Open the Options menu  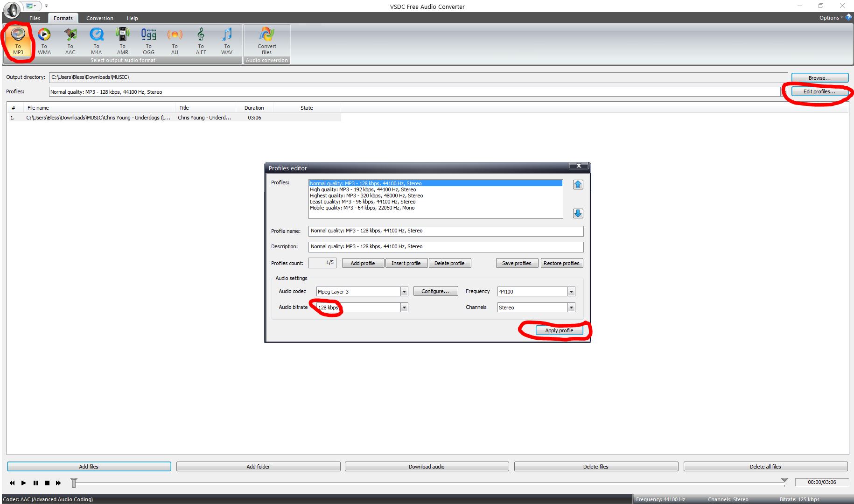click(x=831, y=18)
